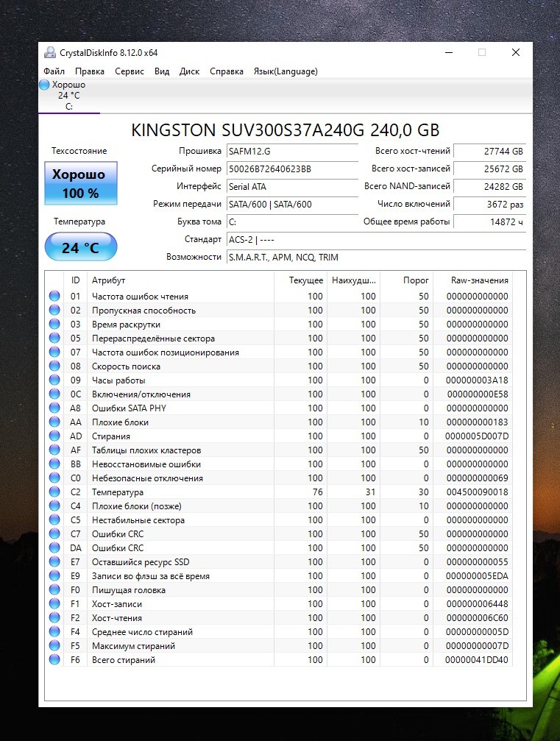Click the Порог column header

tap(407, 280)
